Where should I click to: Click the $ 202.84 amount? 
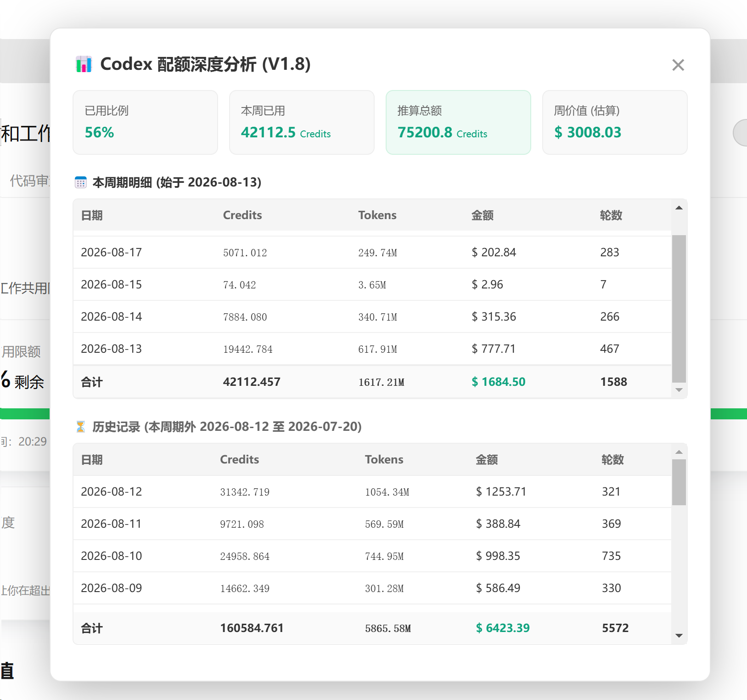click(x=494, y=252)
